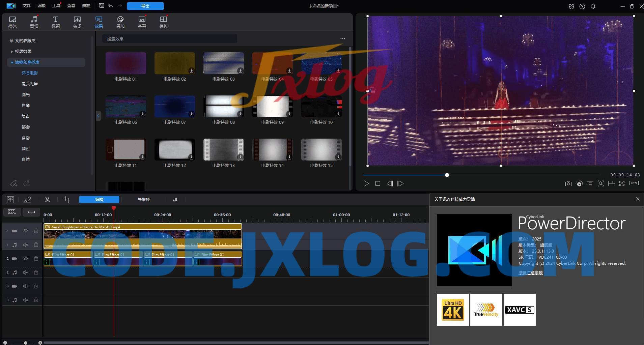644x345 pixels.
Task: Open the 文件 menu
Action: pos(26,6)
